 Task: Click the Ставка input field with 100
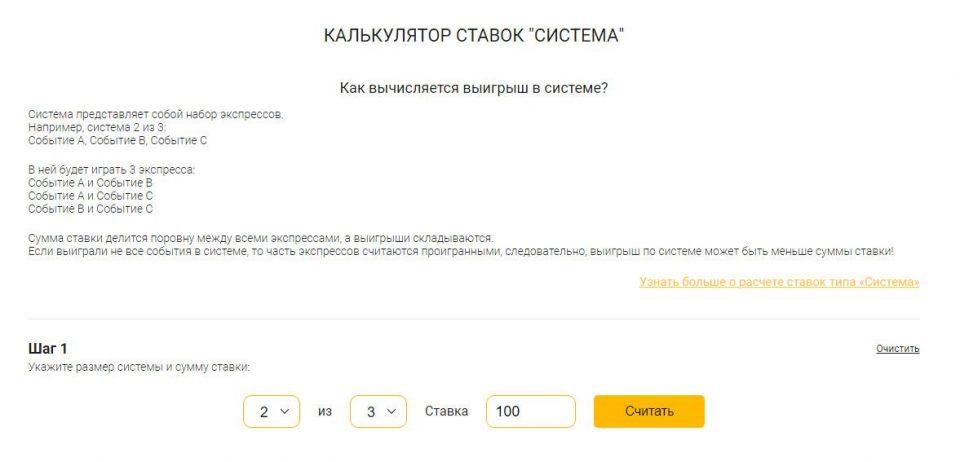coord(530,411)
